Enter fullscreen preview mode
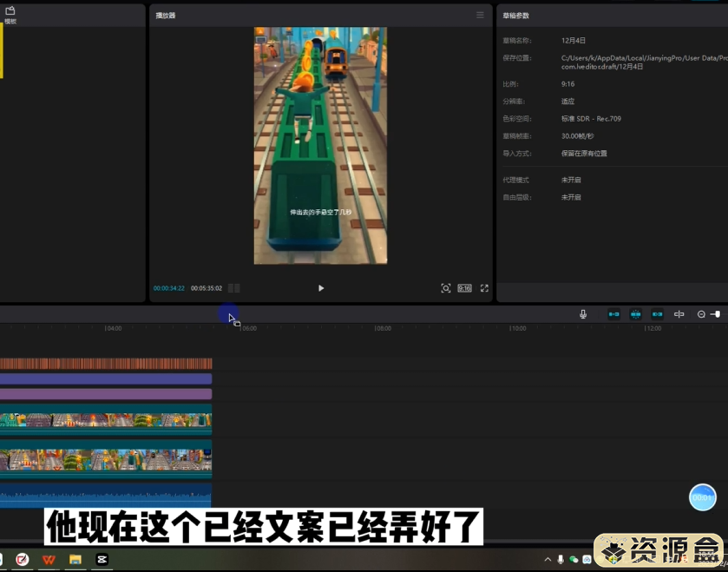 (x=484, y=288)
